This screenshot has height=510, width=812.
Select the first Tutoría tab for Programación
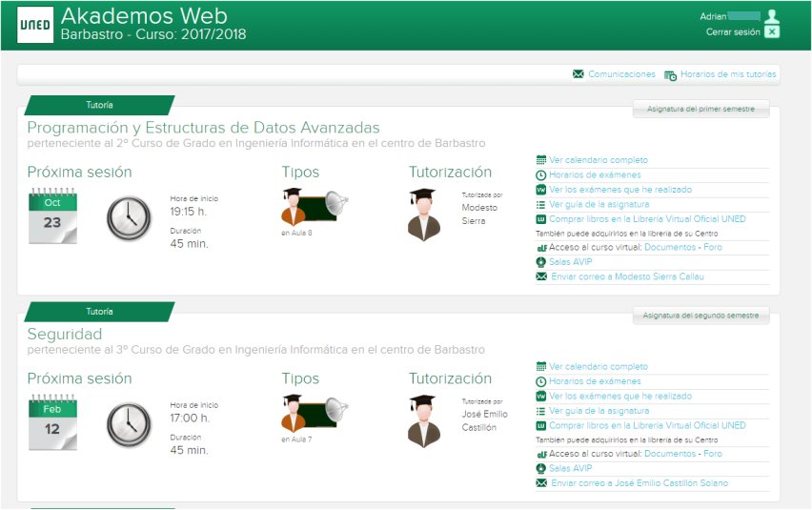pyautogui.click(x=99, y=105)
